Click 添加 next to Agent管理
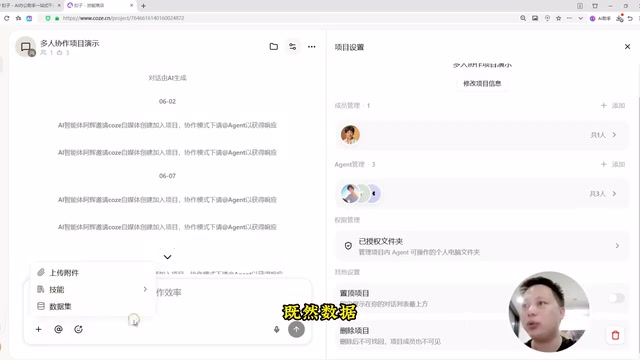 (613, 164)
